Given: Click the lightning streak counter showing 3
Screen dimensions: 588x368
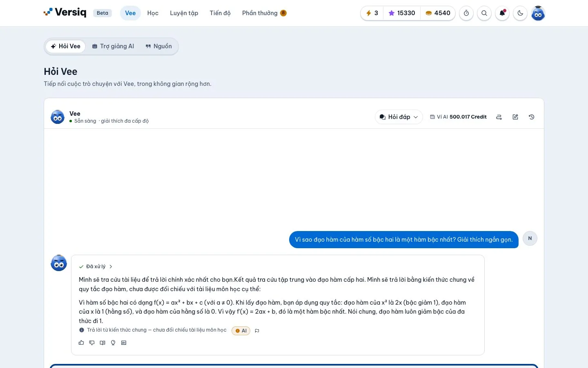Looking at the screenshot, I should pyautogui.click(x=372, y=13).
